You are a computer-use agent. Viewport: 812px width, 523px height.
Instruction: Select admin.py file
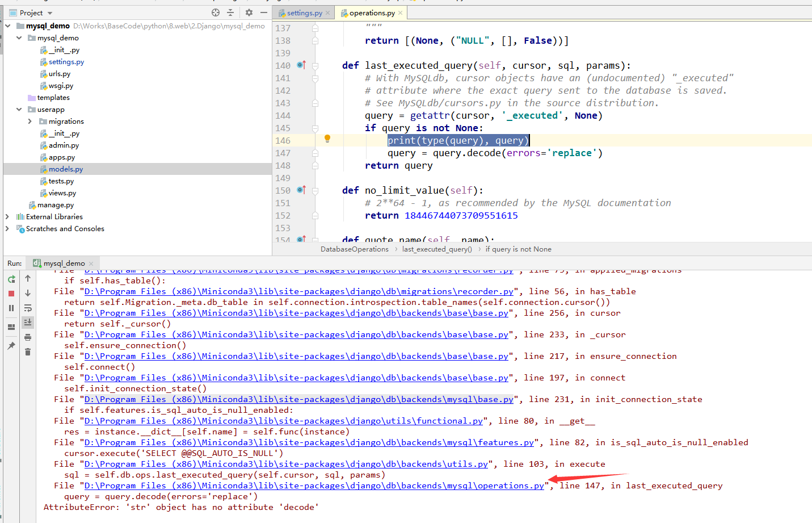pos(64,145)
